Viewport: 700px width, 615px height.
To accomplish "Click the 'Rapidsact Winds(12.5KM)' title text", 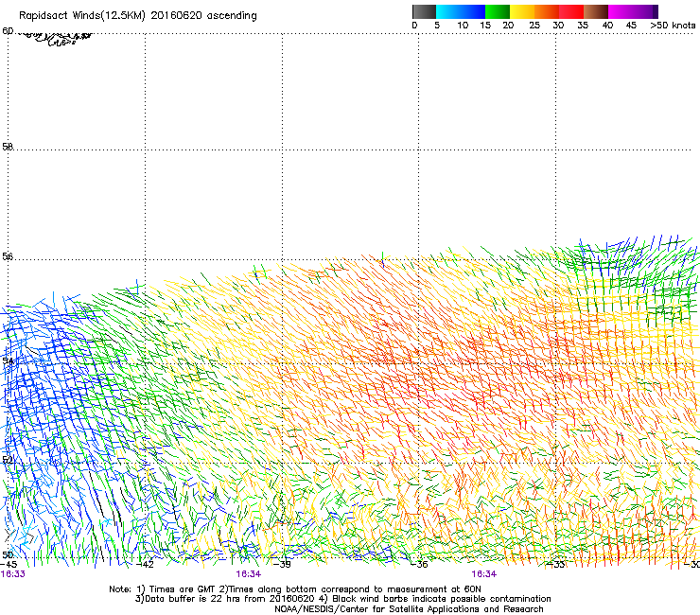I will coord(82,16).
